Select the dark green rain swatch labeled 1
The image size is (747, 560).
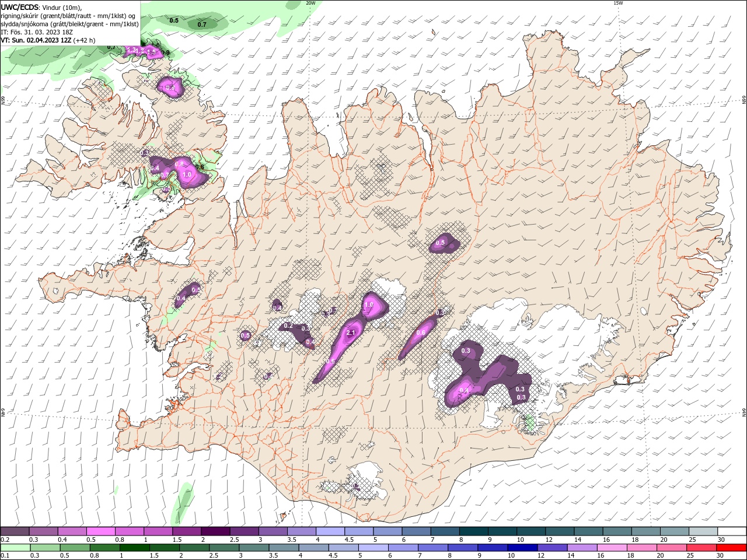[135, 548]
